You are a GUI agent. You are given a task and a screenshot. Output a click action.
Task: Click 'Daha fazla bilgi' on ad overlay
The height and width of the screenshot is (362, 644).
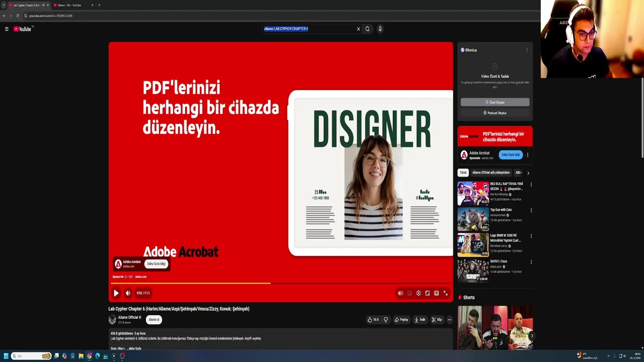(156, 263)
